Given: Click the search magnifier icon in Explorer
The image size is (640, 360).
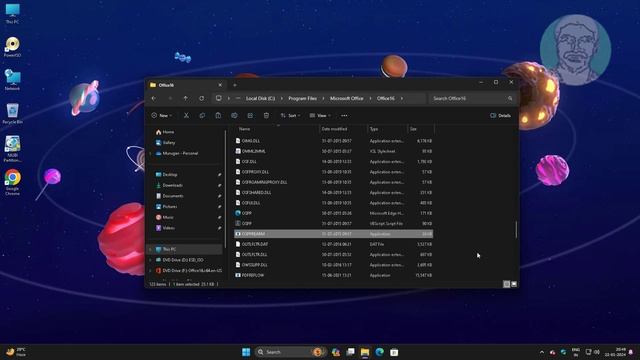Looking at the screenshot, I should pos(510,98).
